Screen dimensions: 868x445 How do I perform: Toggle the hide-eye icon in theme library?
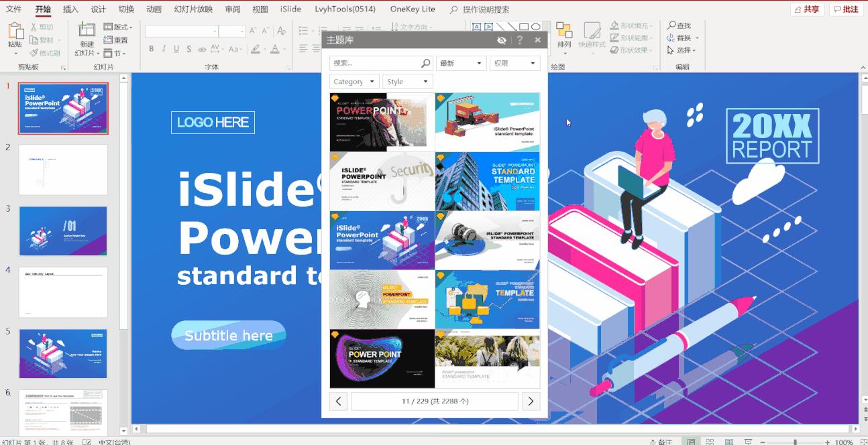[x=501, y=40]
